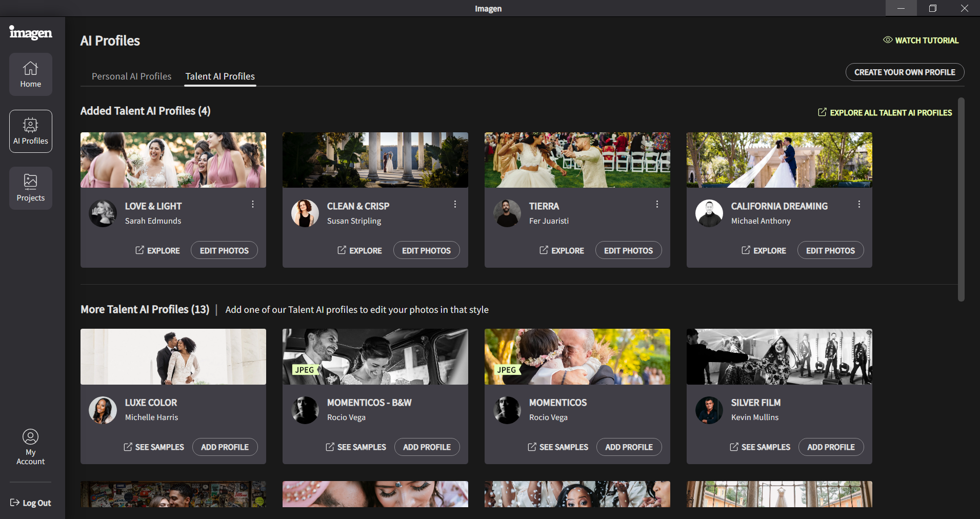Explore the Clean & Crisp profile
980x519 pixels.
pyautogui.click(x=359, y=251)
